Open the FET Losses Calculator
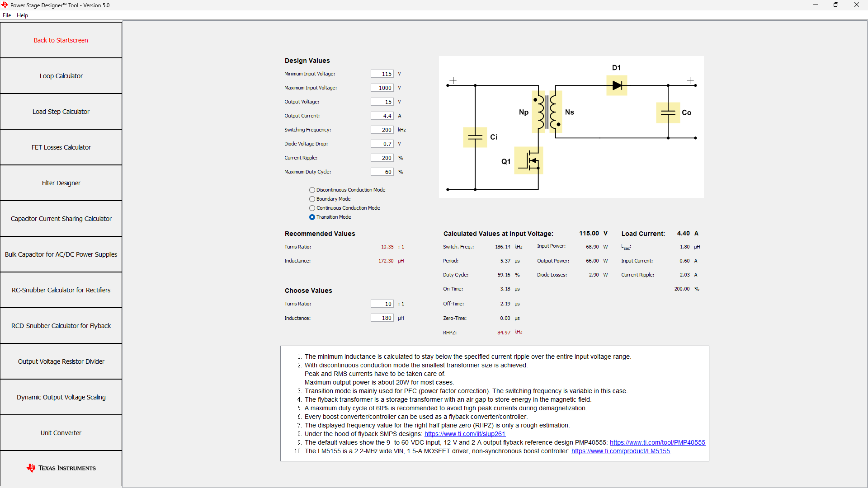Viewport: 868px width, 488px height. pos(61,147)
